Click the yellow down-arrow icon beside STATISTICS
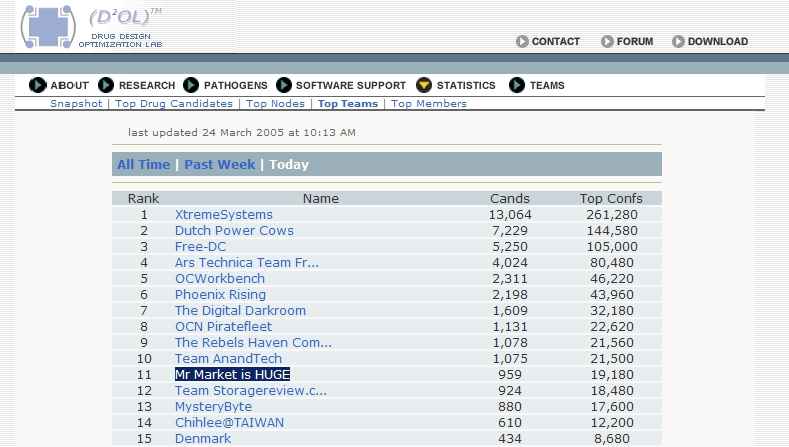Screen dimensions: 789x447 424,85
